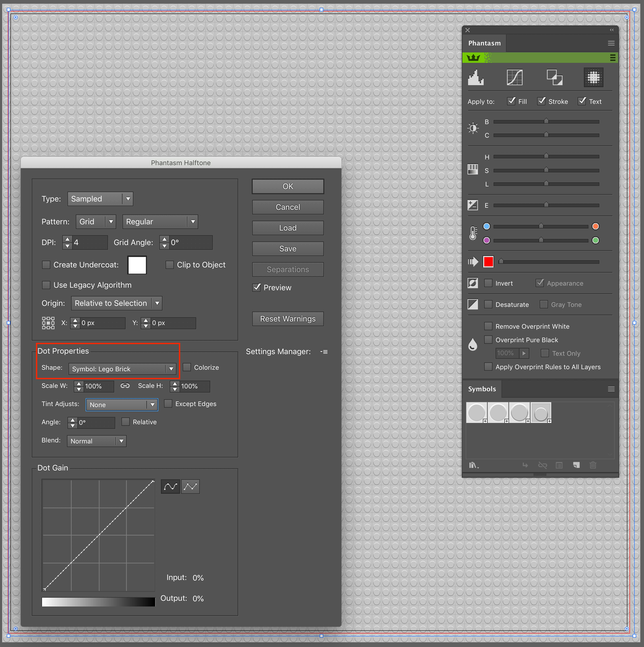The width and height of the screenshot is (644, 647).
Task: Click the Symbol Libraries Menu icon
Action: point(474,465)
